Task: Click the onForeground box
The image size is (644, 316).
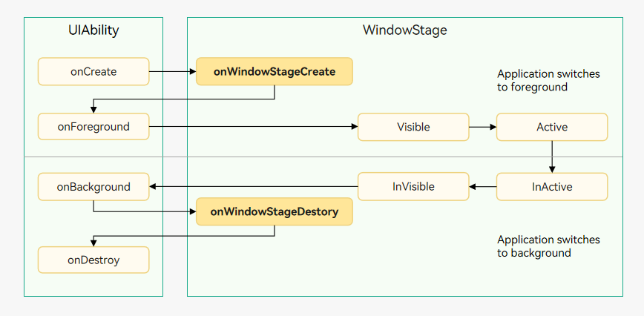Action: (93, 127)
